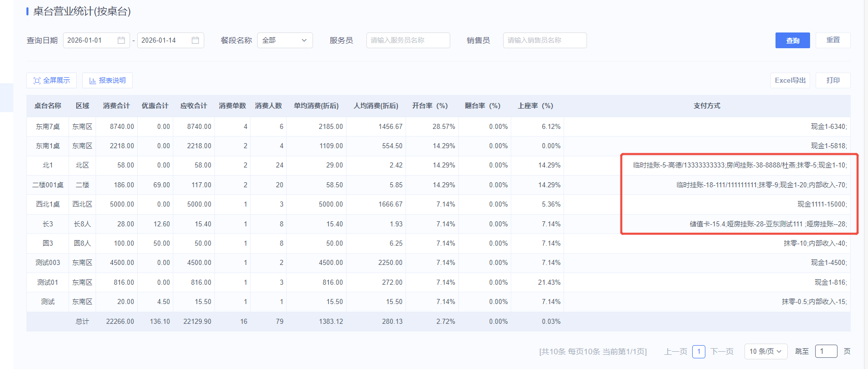This screenshot has width=868, height=369.
Task: Select page 1 in pagination
Action: coord(698,351)
